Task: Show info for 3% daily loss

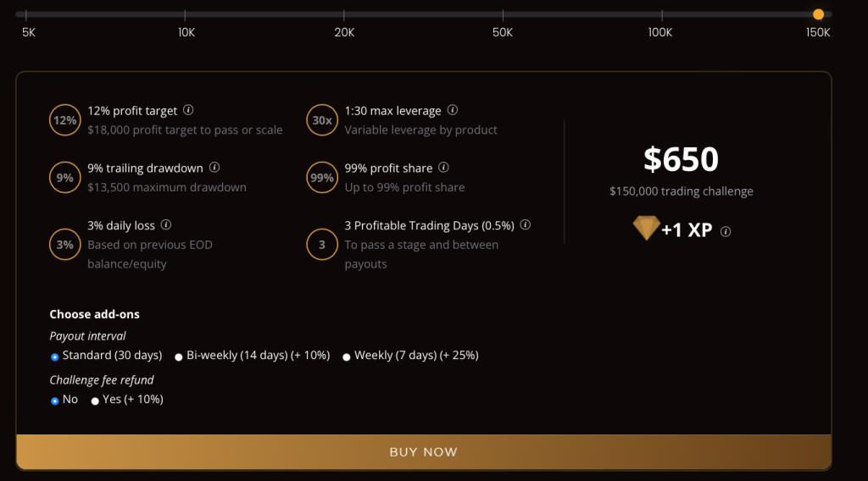Action: coord(166,225)
